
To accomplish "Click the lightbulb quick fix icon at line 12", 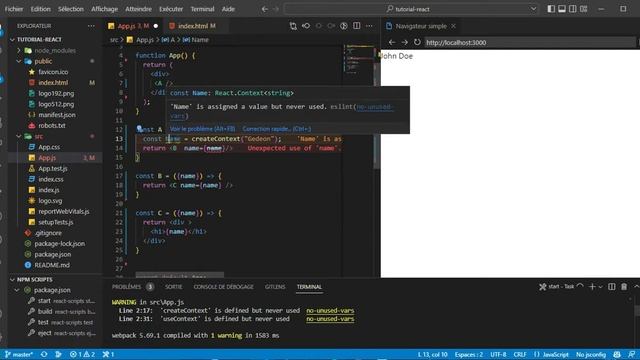I will click(140, 129).
